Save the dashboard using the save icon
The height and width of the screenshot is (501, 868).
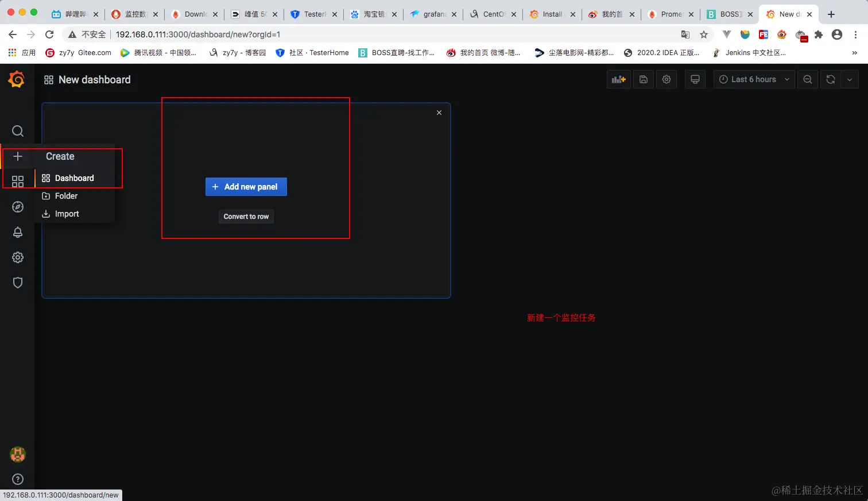click(x=643, y=79)
